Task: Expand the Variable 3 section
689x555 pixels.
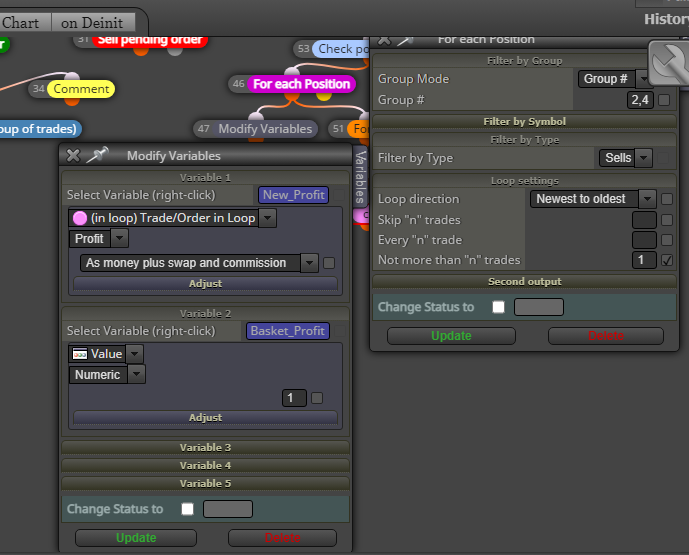Action: [205, 447]
